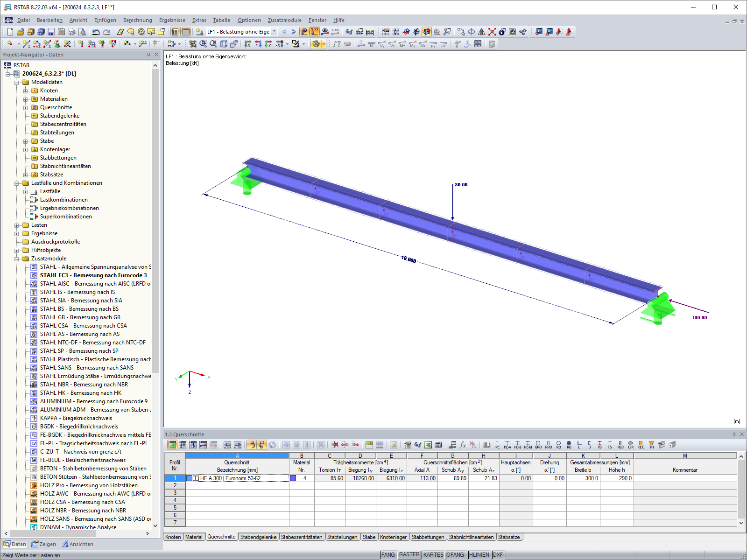Open the load case dropdown LF1
This screenshot has width=747, height=560.
pyautogui.click(x=274, y=32)
